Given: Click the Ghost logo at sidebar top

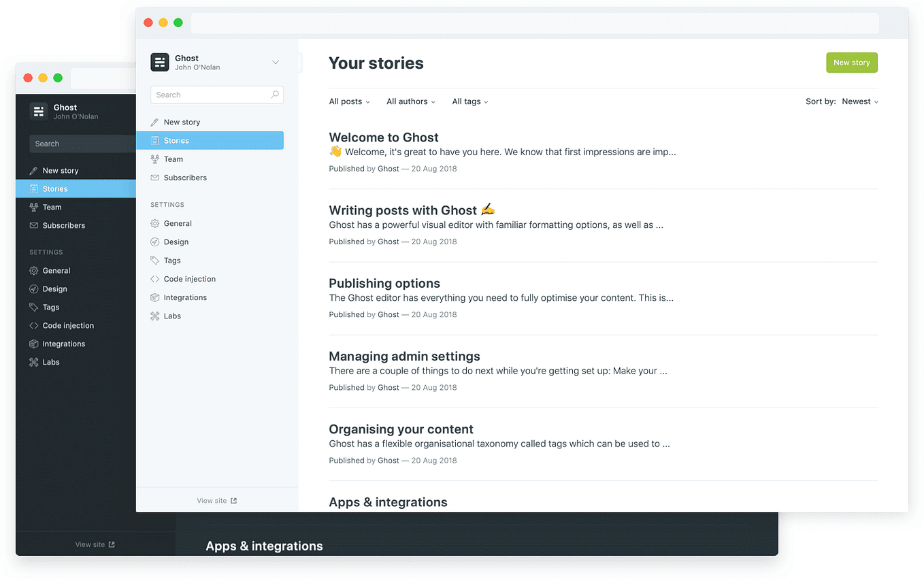Looking at the screenshot, I should [x=159, y=62].
